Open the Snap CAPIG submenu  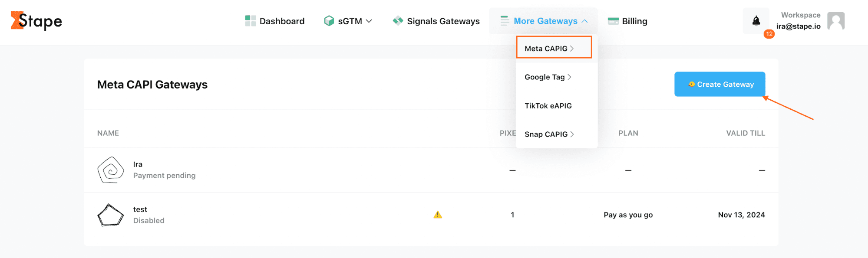549,134
